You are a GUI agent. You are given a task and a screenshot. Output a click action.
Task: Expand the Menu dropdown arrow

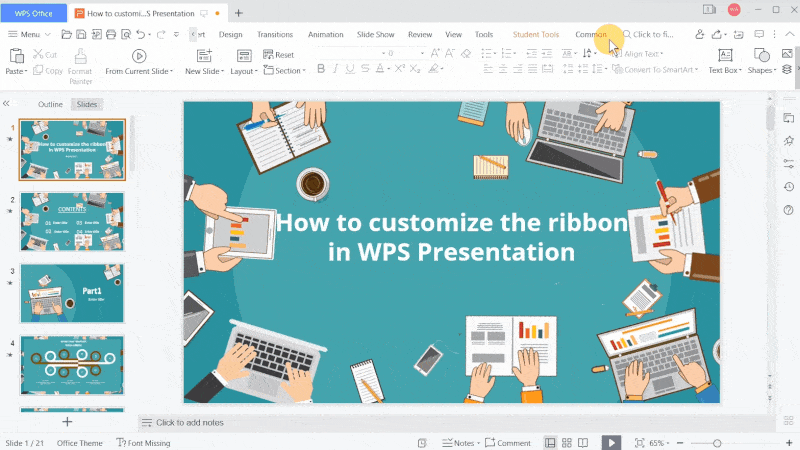(47, 34)
